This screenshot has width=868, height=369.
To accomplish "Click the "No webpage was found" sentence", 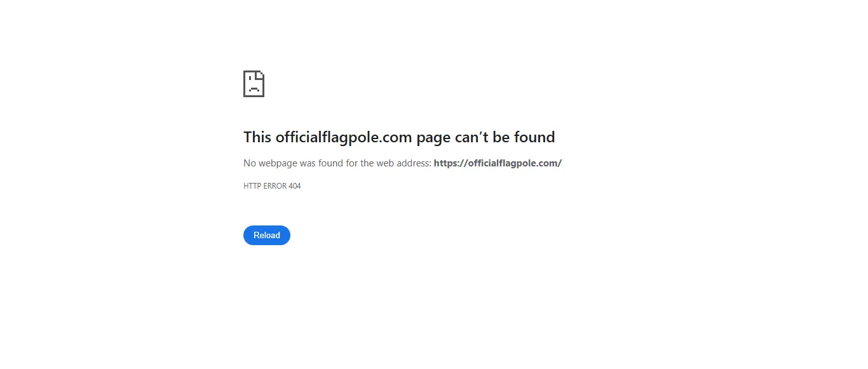I will (337, 163).
